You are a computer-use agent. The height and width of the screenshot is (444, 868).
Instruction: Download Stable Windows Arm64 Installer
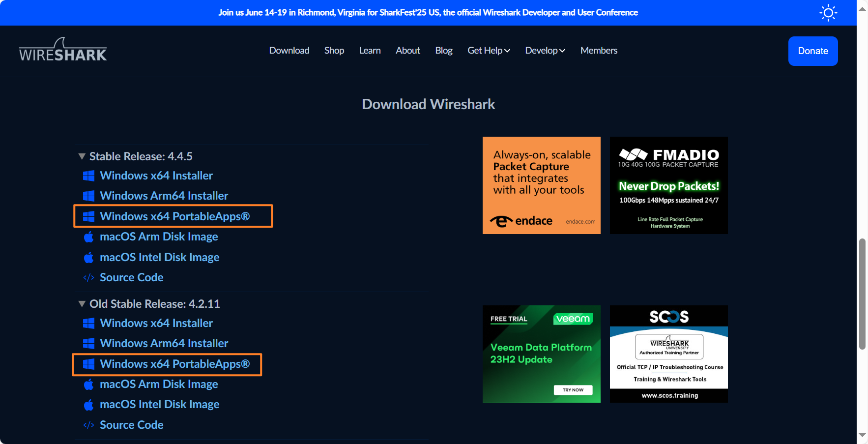click(164, 196)
